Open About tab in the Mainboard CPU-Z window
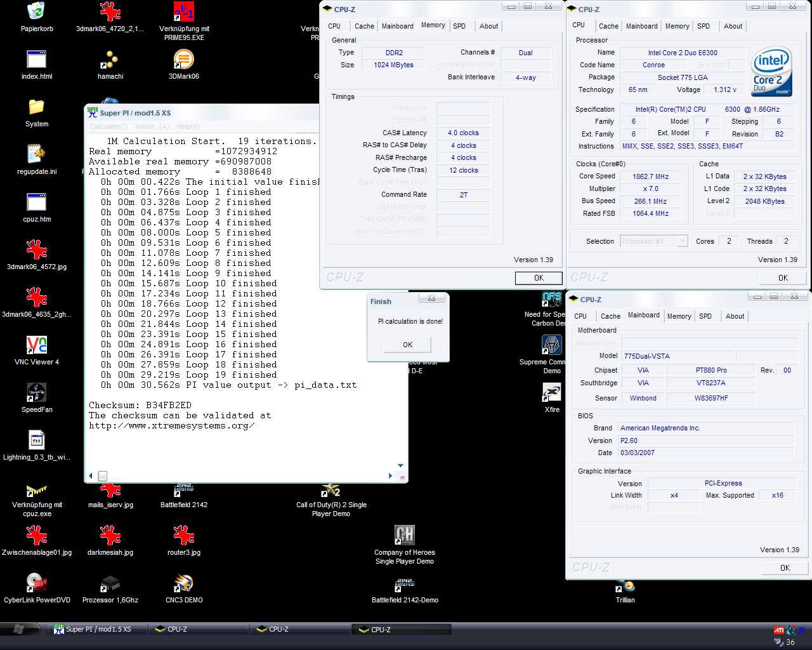812x650 pixels. coord(735,316)
